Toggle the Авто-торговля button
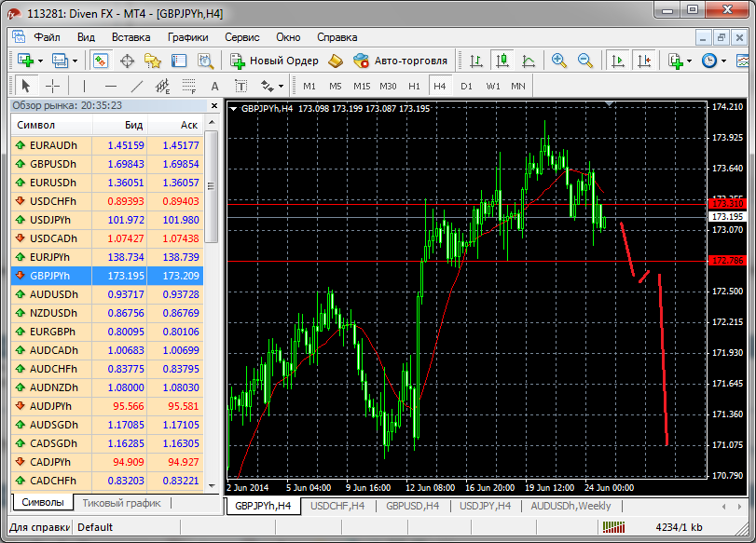The height and width of the screenshot is (543, 756). (x=400, y=61)
